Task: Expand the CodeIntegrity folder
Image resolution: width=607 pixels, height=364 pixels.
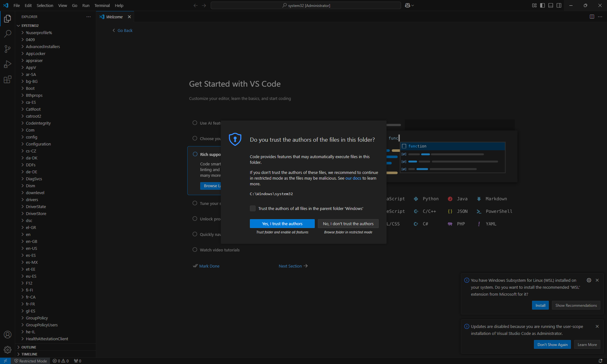Action: [x=55, y=123]
